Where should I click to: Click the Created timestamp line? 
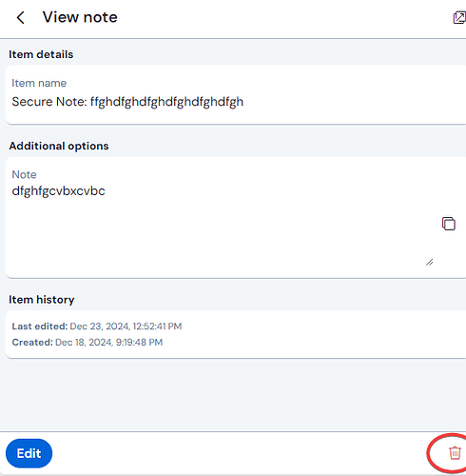tap(87, 342)
